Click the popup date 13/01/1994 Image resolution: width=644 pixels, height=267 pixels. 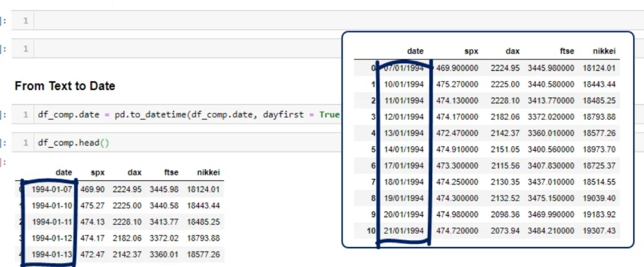(404, 133)
